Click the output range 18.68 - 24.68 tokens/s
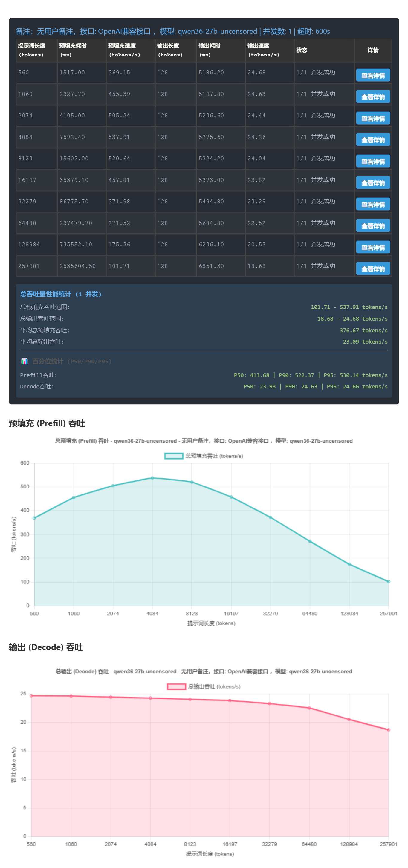Image resolution: width=408 pixels, height=868 pixels. tap(352, 319)
